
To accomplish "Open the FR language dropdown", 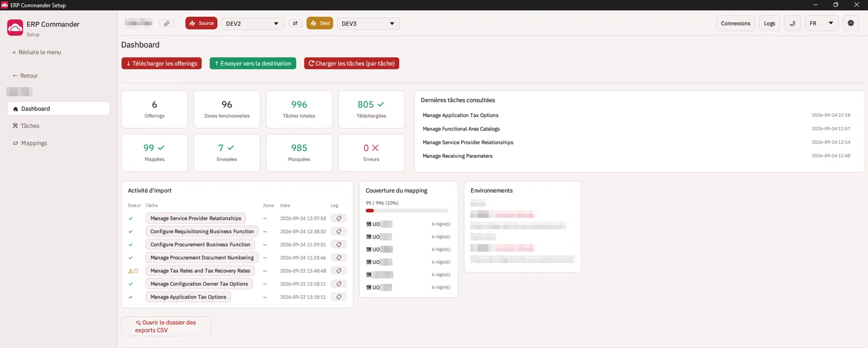I will pos(821,23).
